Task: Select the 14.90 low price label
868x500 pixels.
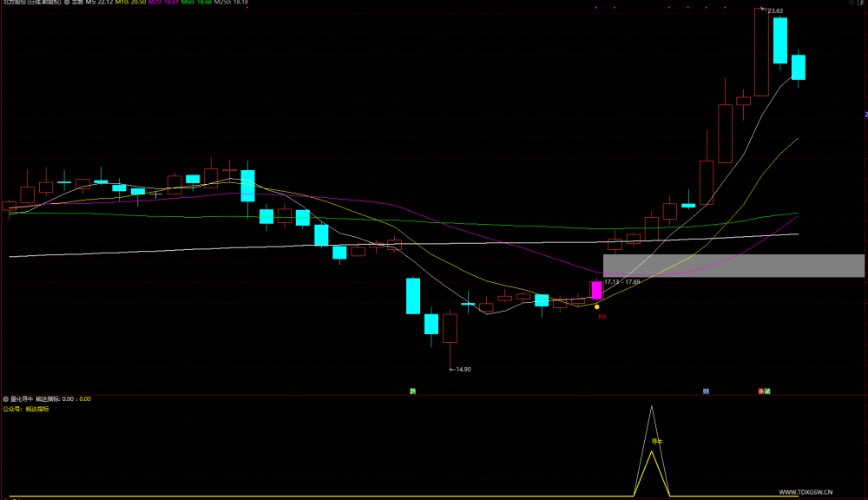Action: point(463,369)
